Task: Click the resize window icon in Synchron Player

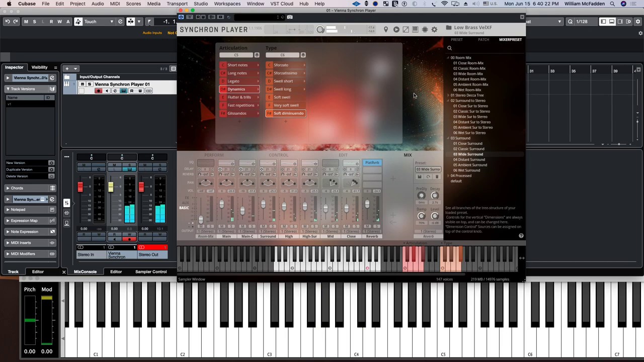Action: (x=406, y=30)
